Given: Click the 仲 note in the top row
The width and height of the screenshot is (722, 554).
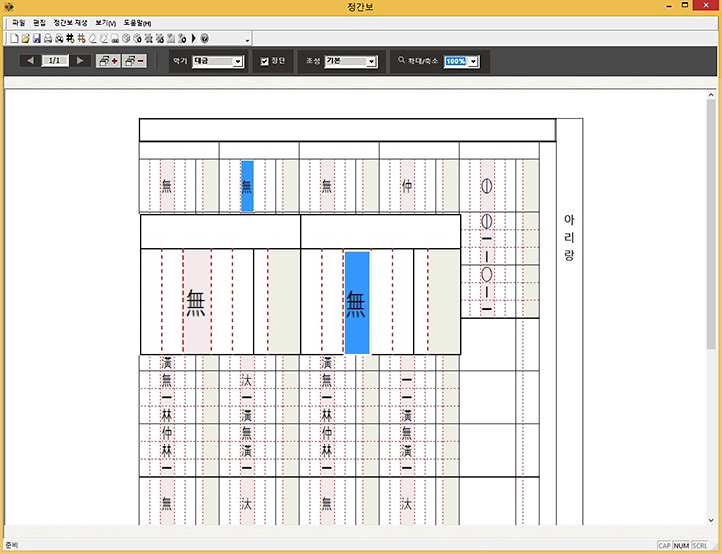Looking at the screenshot, I should [x=407, y=186].
